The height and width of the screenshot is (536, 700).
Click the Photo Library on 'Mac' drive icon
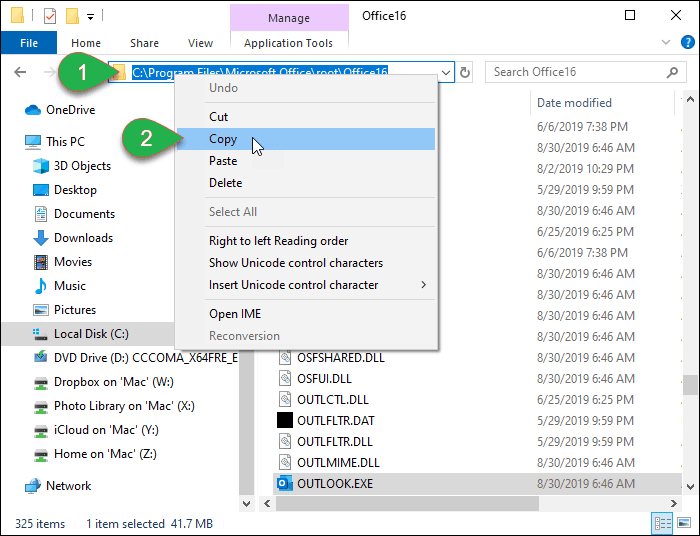click(x=41, y=407)
